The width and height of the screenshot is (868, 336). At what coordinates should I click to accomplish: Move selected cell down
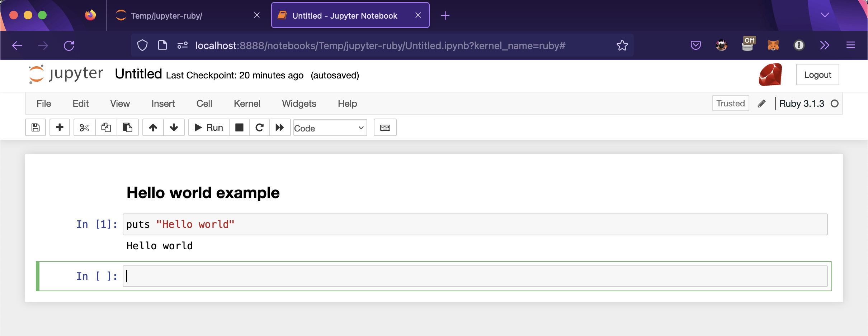[174, 128]
